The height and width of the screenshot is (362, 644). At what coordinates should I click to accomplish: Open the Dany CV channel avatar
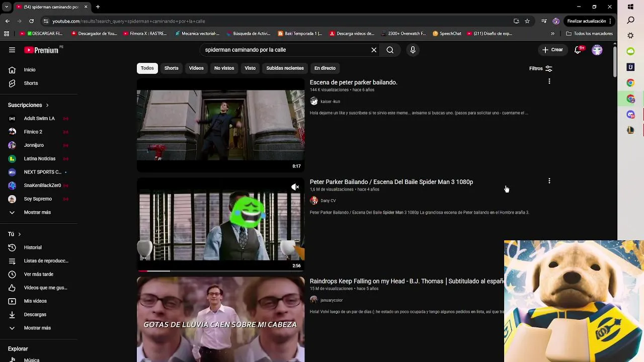tap(314, 201)
